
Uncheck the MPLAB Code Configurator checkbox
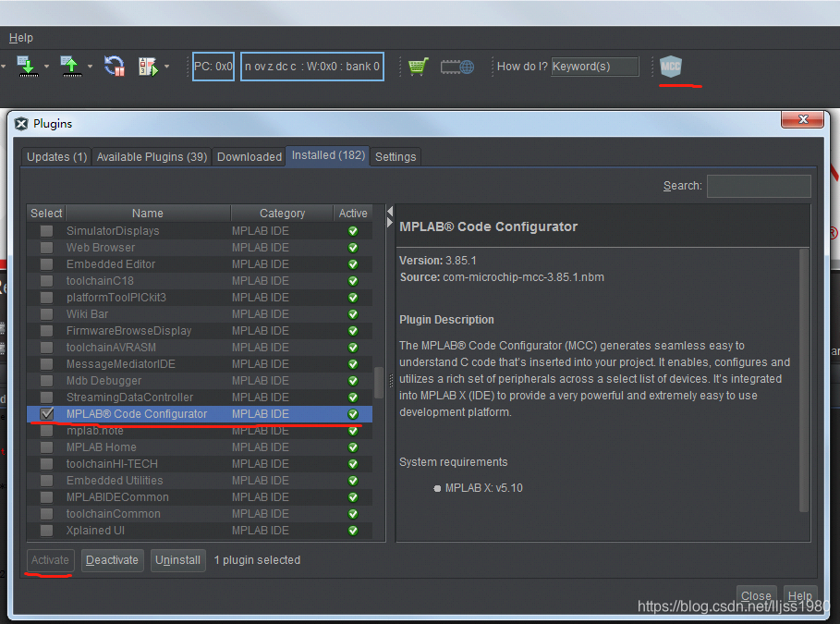click(47, 414)
